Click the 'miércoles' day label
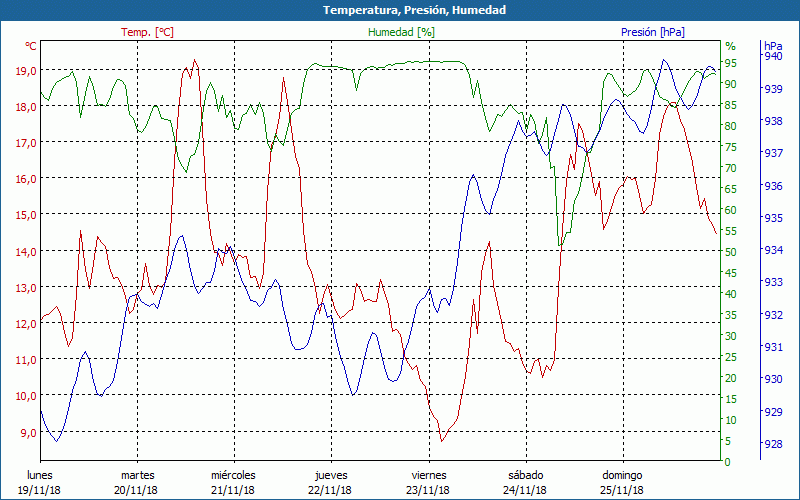Screen dimensions: 800x500 point(233,476)
